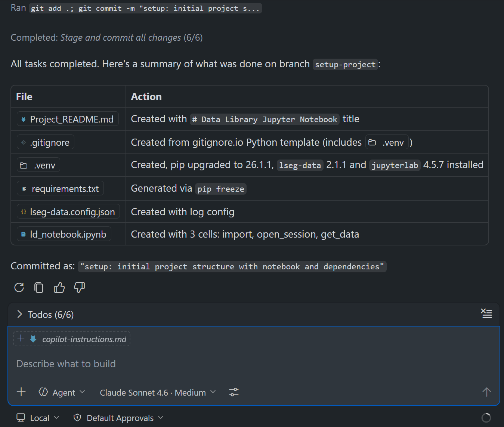Click the Data Library Jupyter Notebook title code
The image size is (504, 427).
[265, 119]
